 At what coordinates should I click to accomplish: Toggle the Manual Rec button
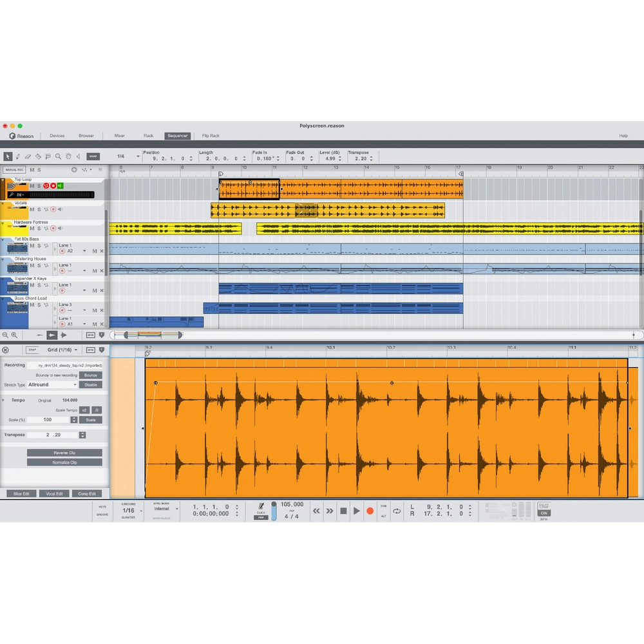click(x=14, y=169)
